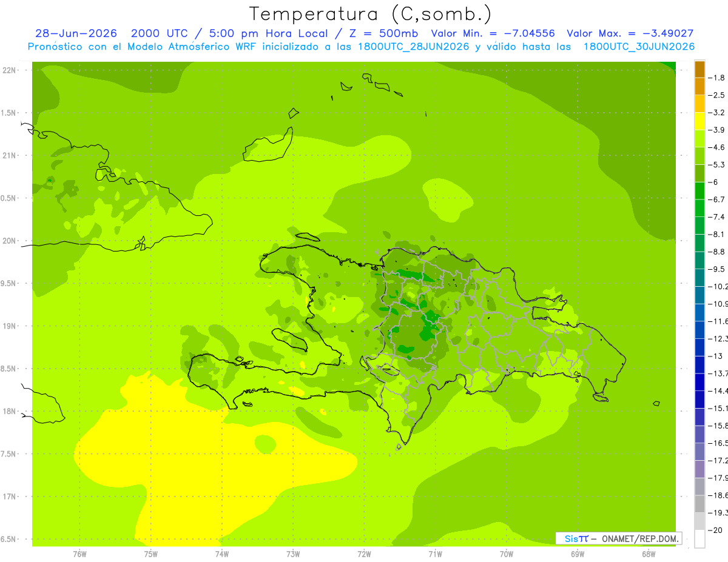Select the '-20' colorbar label
Screen dimensions: 728x562
coord(715,530)
